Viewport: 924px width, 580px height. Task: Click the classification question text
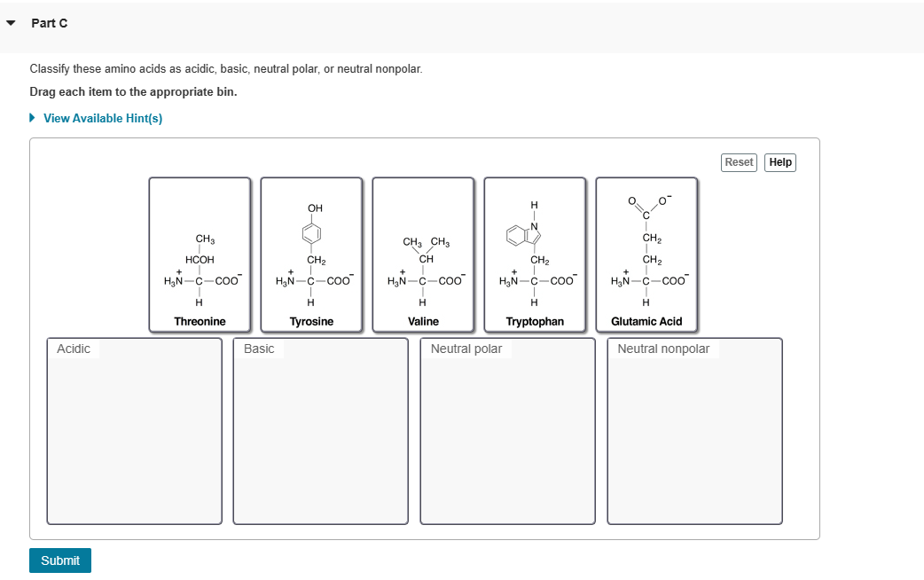[x=226, y=68]
